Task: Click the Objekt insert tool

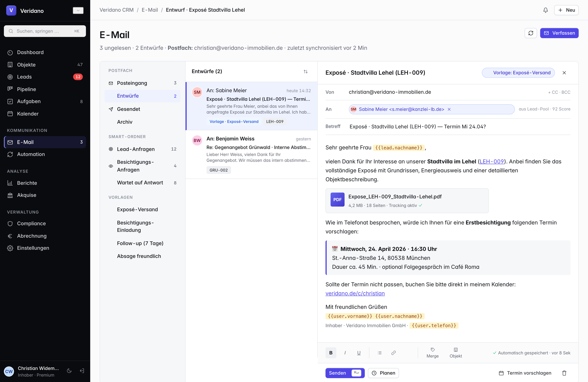Action: tap(456, 353)
